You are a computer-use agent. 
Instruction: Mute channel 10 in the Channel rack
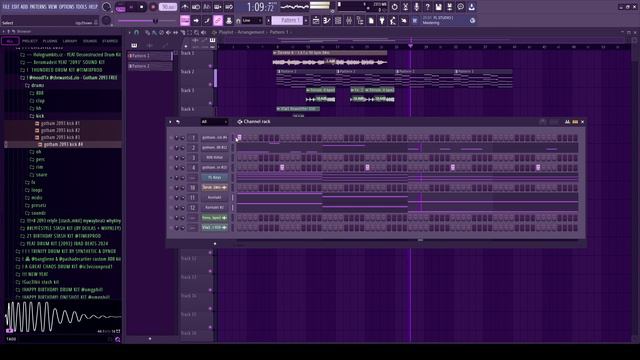(x=171, y=188)
